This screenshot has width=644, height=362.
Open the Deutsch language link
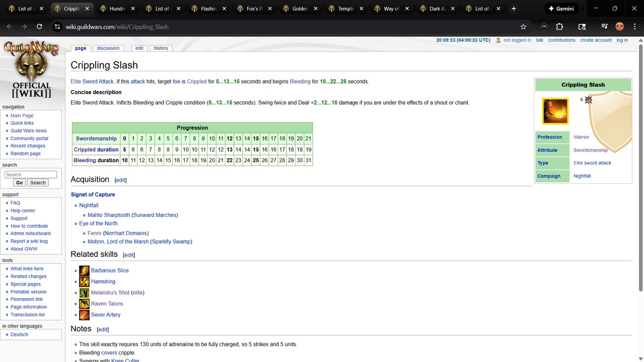19,334
